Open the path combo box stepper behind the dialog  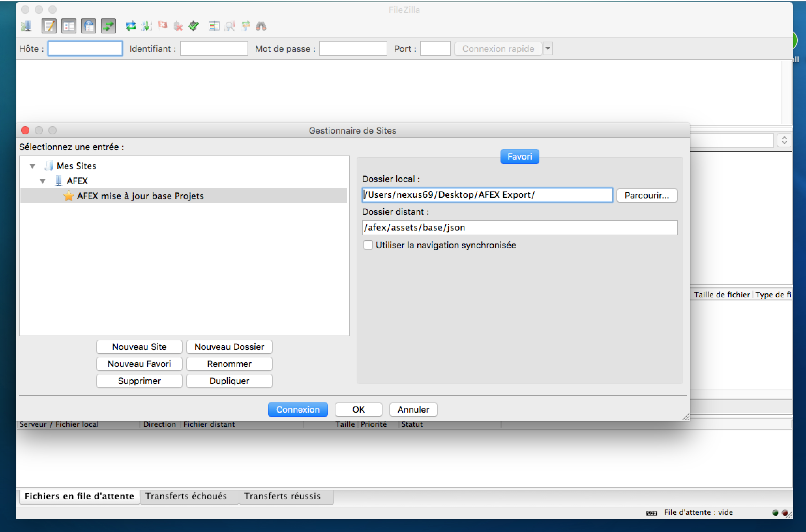[x=784, y=140]
